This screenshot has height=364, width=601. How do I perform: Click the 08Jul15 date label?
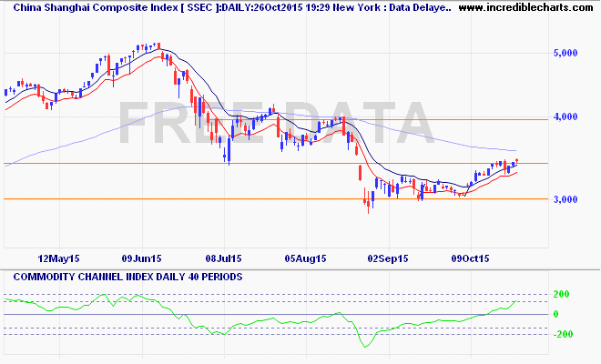(x=223, y=258)
